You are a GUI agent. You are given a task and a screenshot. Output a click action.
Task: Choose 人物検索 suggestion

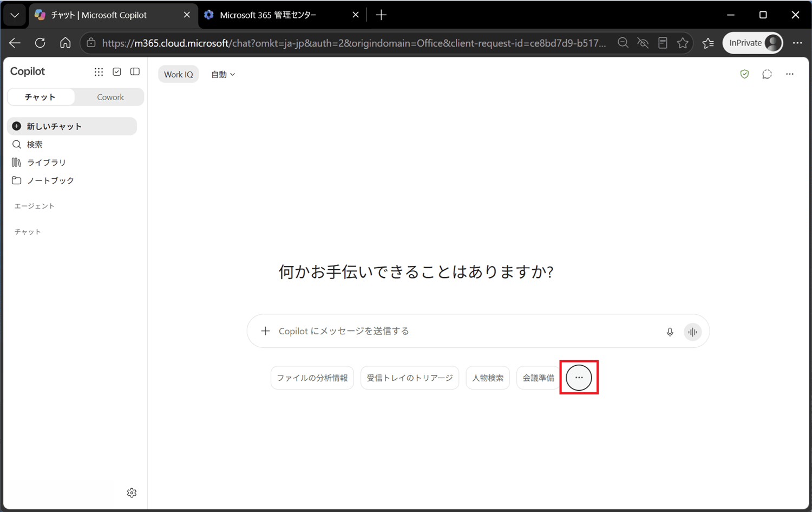pyautogui.click(x=488, y=378)
